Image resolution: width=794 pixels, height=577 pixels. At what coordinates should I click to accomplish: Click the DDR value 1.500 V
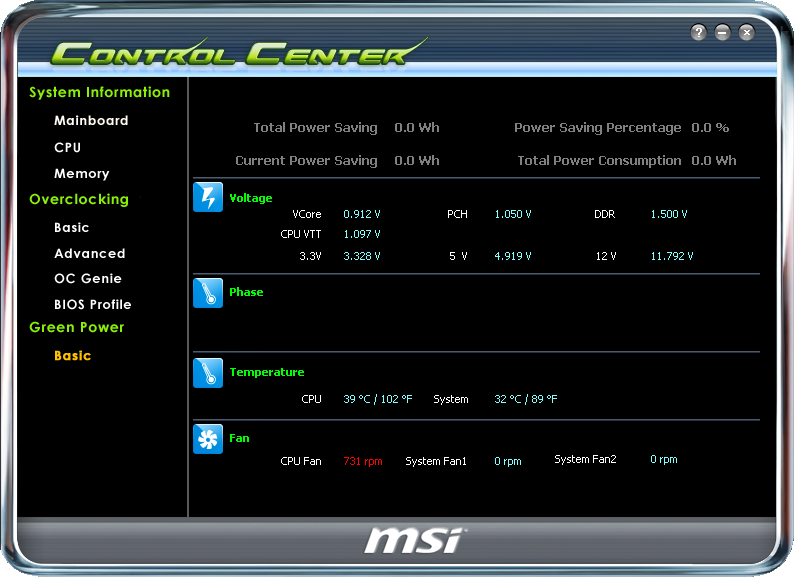tap(668, 214)
